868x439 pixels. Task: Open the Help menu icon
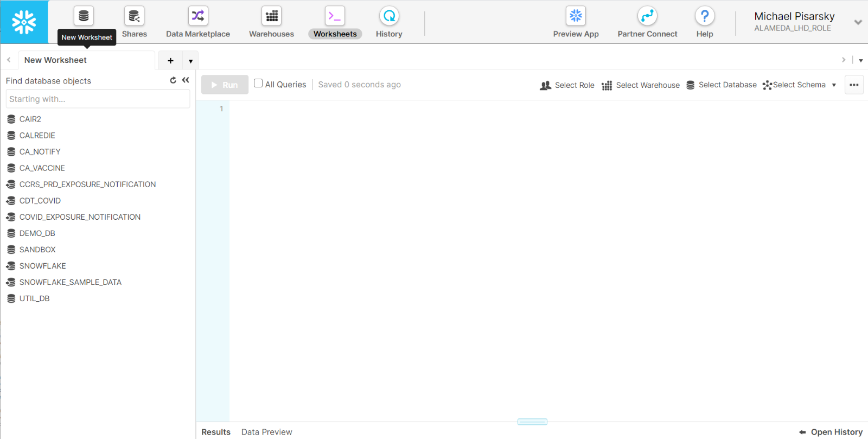point(704,16)
